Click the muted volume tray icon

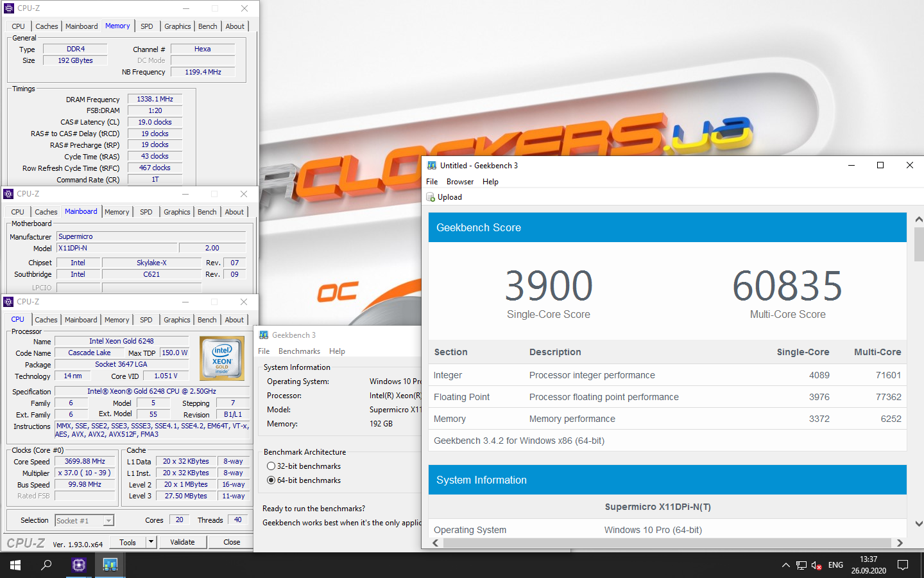[817, 565]
